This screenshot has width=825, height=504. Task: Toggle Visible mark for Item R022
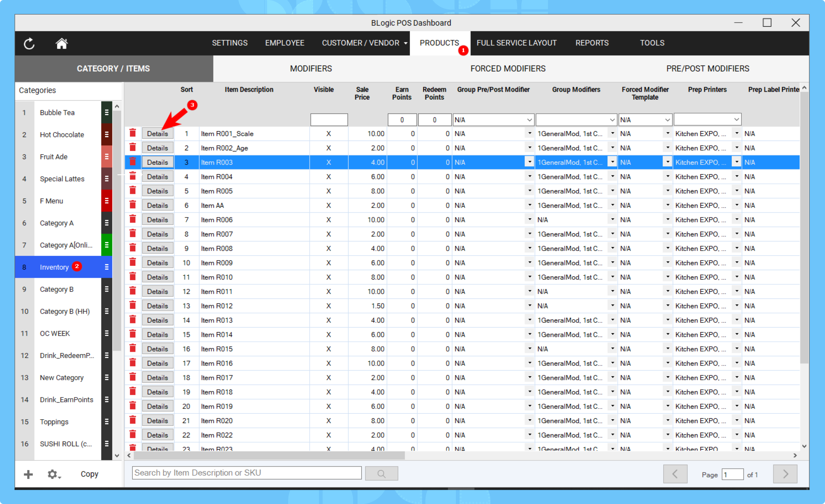(328, 435)
